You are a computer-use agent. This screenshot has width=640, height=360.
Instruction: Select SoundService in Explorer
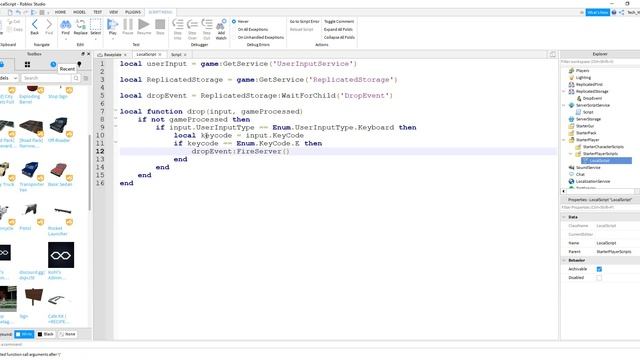pos(588,167)
